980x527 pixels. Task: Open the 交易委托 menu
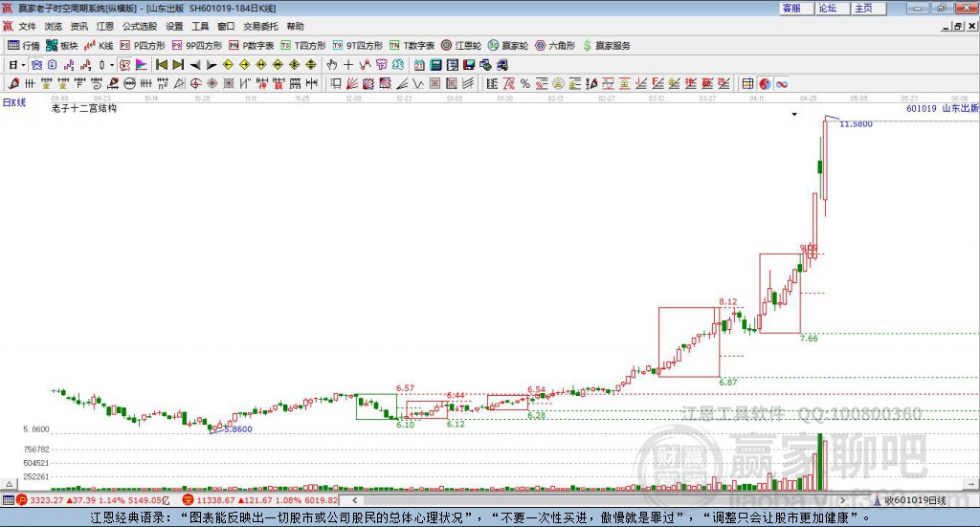pos(260,26)
